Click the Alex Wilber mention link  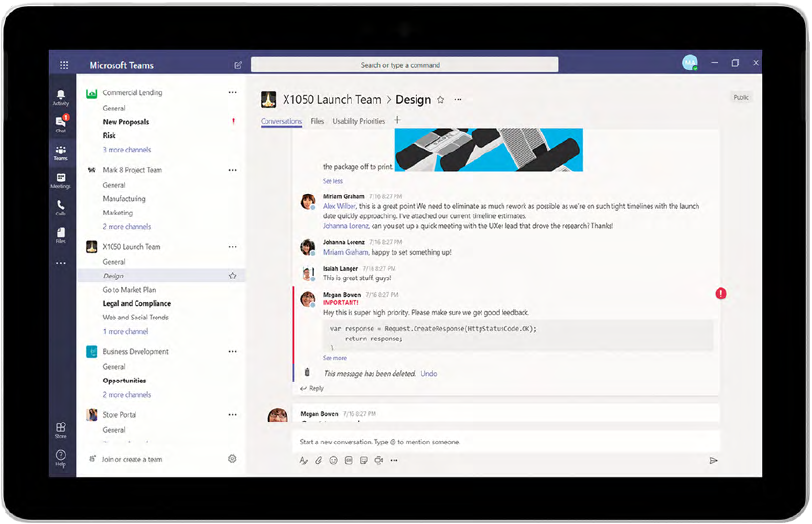pyautogui.click(x=339, y=206)
